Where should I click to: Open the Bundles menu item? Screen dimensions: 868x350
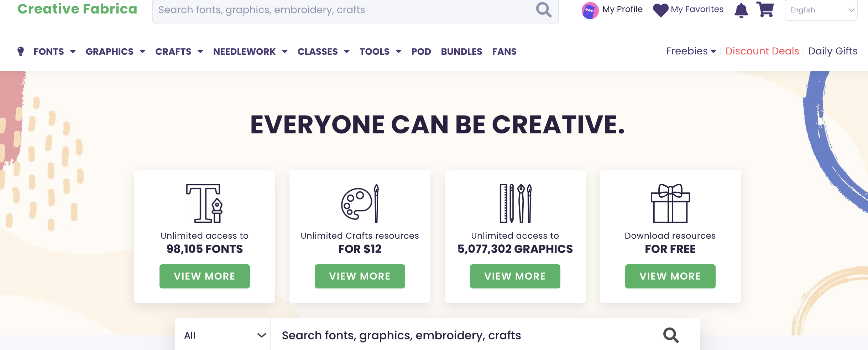pyautogui.click(x=461, y=52)
